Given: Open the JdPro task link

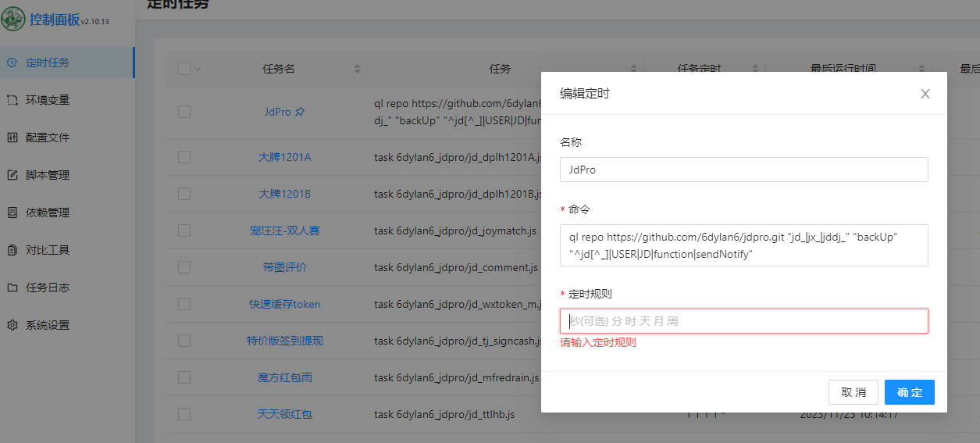Looking at the screenshot, I should point(277,112).
